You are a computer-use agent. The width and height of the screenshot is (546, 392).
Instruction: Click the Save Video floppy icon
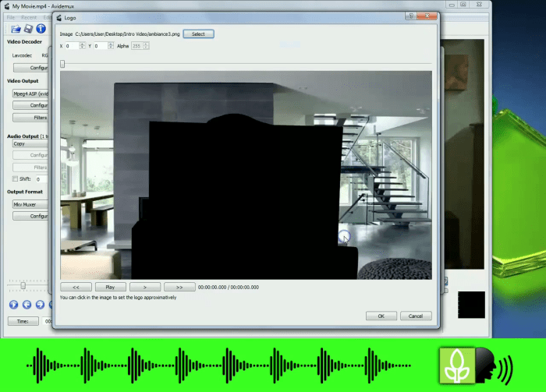[x=28, y=29]
